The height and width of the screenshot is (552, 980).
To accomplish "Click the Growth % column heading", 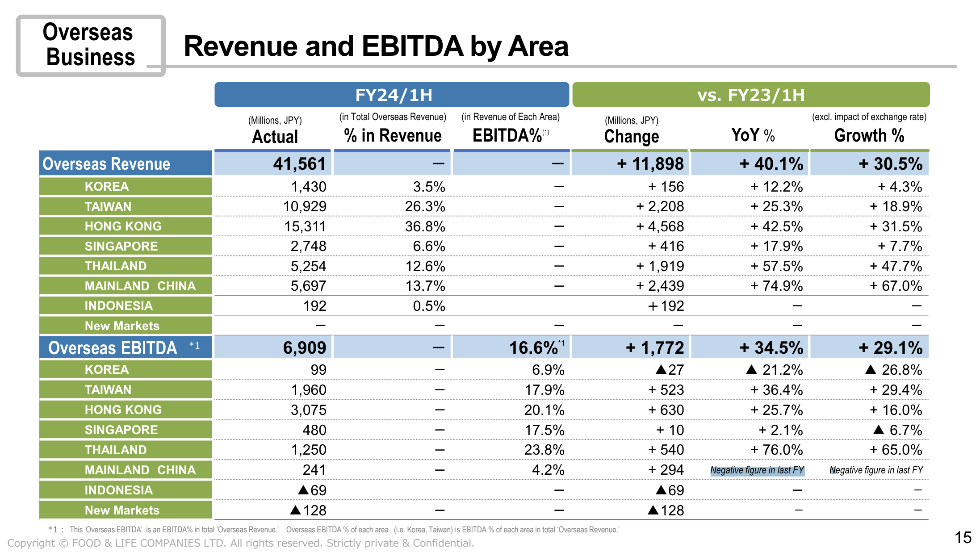I will pyautogui.click(x=869, y=135).
